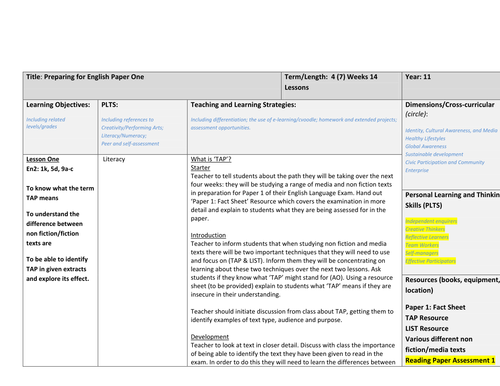Click the underlined 'Lesson One' text

pos(43,159)
